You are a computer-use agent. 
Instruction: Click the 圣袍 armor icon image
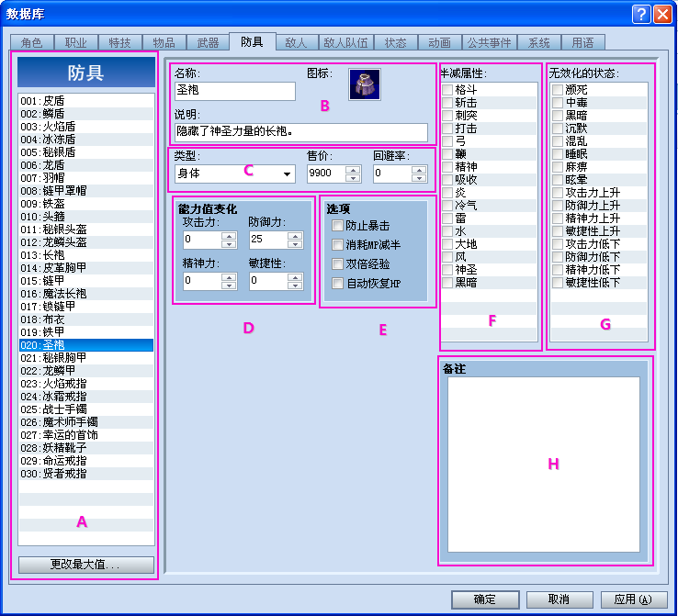pos(365,84)
